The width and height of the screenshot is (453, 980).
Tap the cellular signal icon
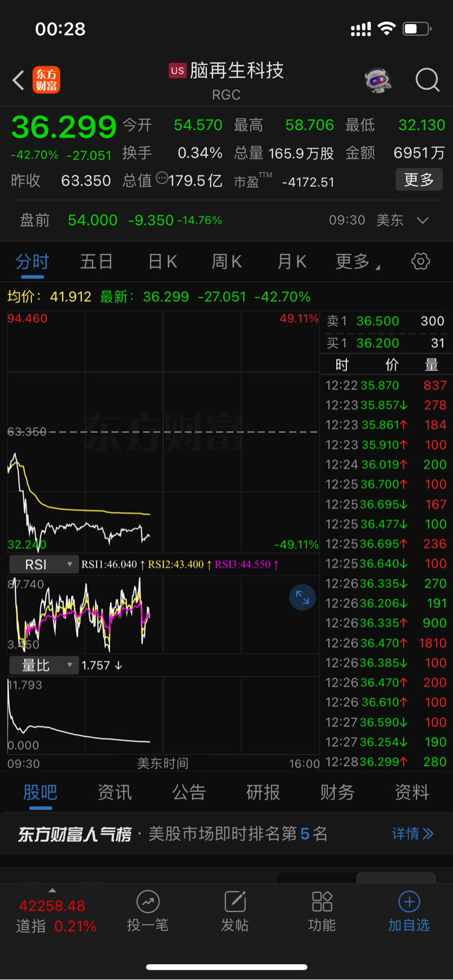tap(360, 29)
